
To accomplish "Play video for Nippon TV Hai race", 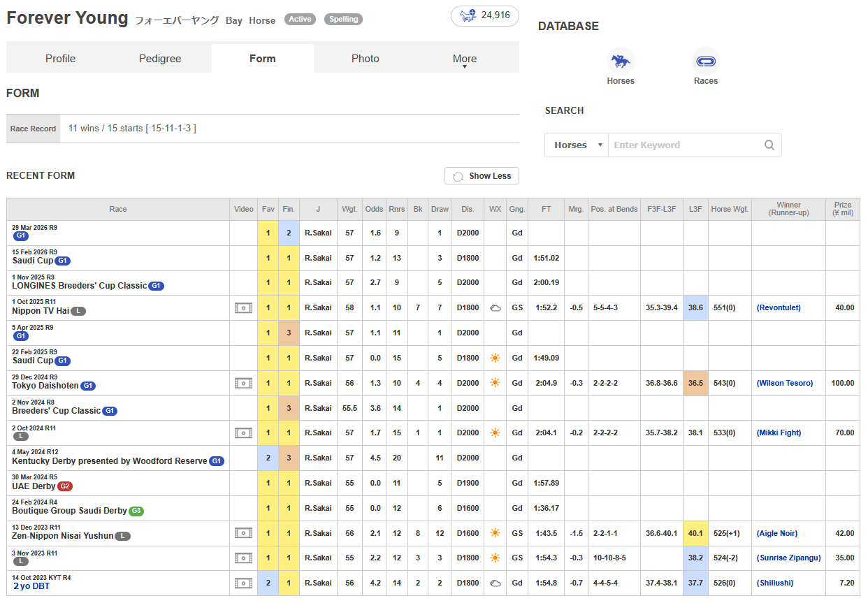I will tap(243, 308).
